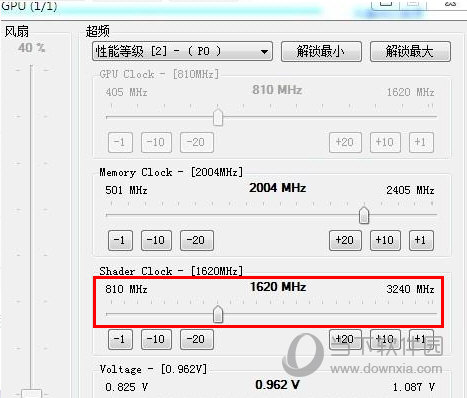Click the GPU Clock +1 button
The height and width of the screenshot is (398, 467).
pyautogui.click(x=421, y=142)
